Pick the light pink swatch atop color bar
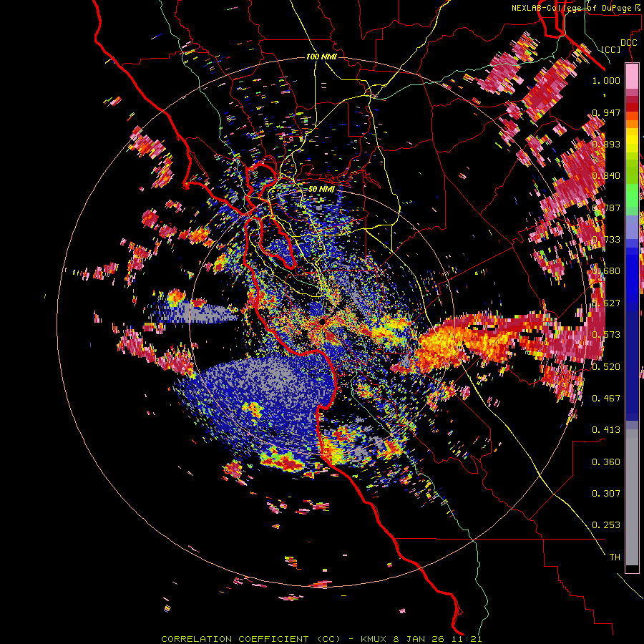 632,76
